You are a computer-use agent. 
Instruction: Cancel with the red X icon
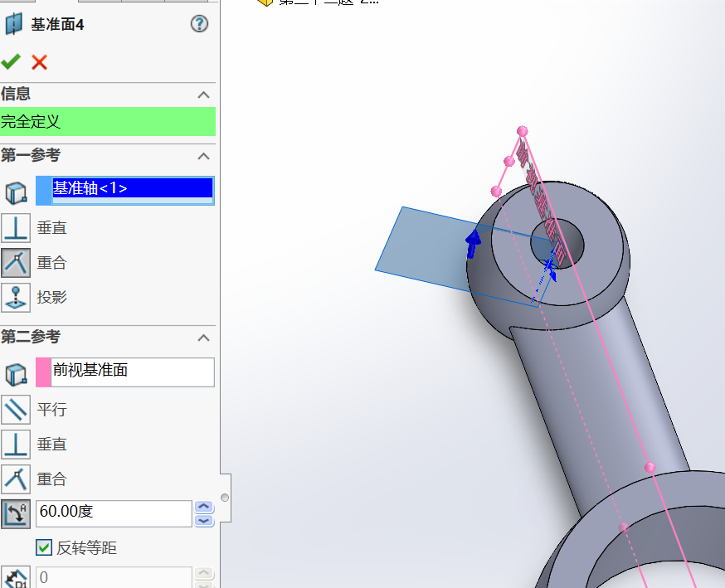click(39, 62)
